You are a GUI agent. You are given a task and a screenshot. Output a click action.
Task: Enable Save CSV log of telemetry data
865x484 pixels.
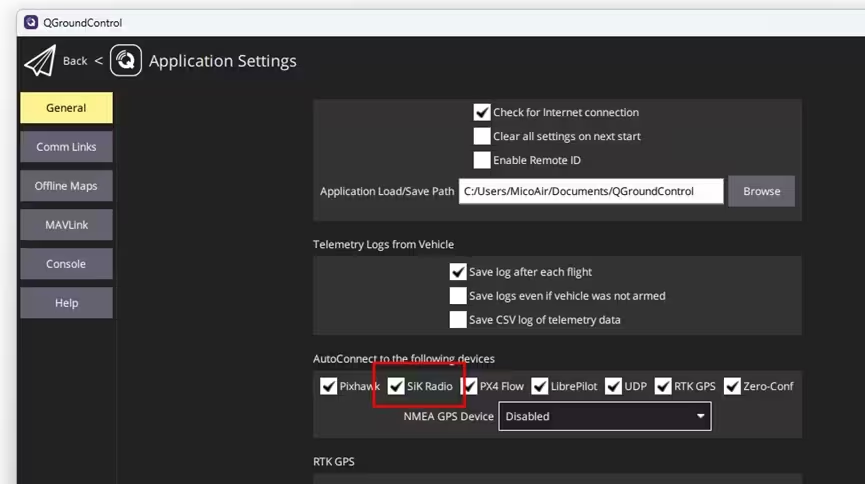[458, 320]
